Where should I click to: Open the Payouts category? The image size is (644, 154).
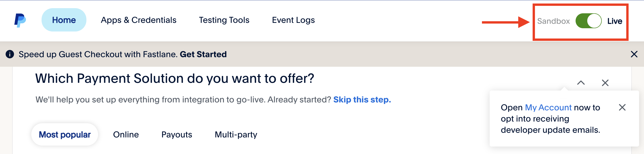point(177,134)
